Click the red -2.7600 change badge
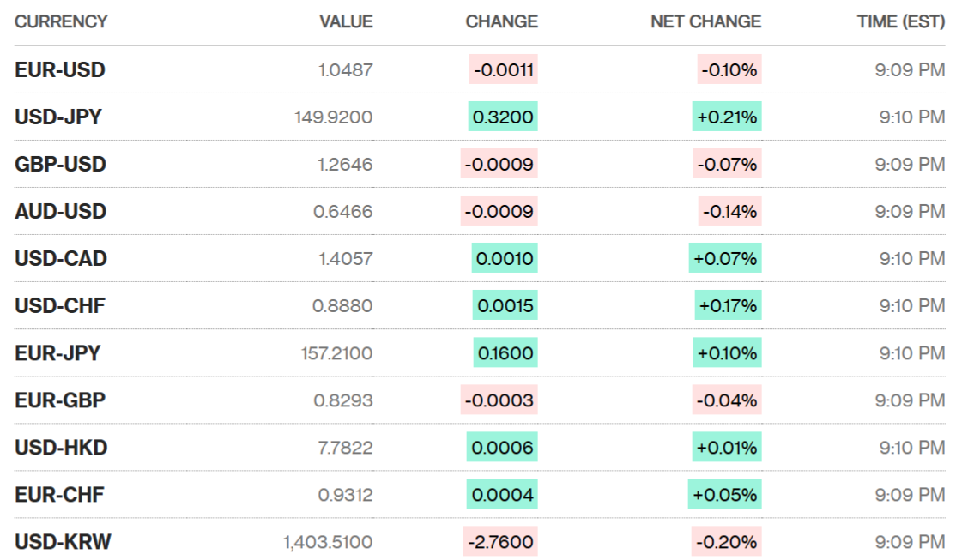Viewport: 962px width, 560px height. (500, 542)
